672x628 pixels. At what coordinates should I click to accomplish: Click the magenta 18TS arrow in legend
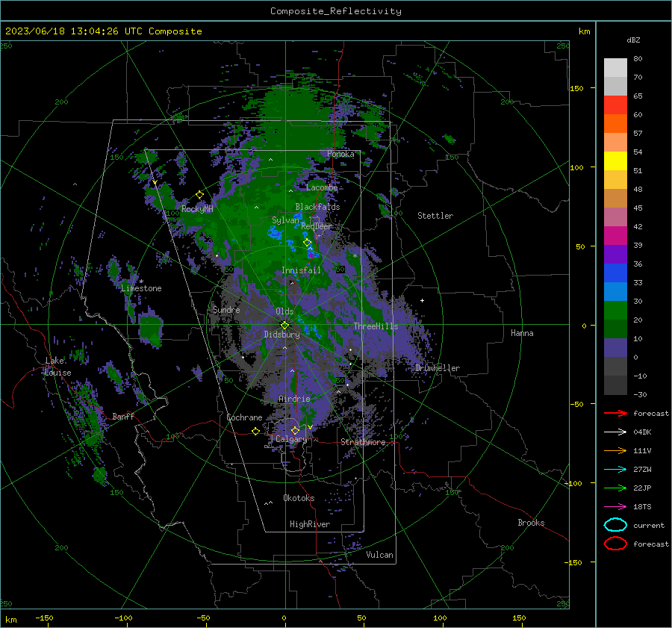click(615, 506)
